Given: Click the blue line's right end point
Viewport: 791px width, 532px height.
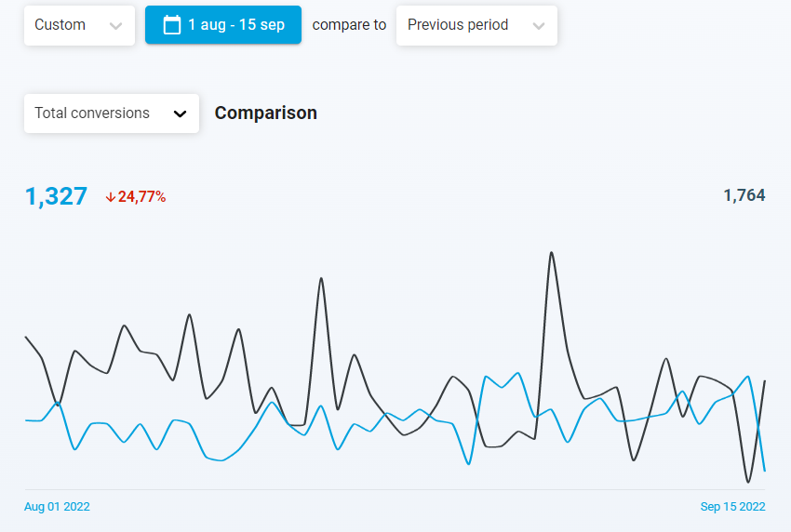Looking at the screenshot, I should (x=765, y=471).
